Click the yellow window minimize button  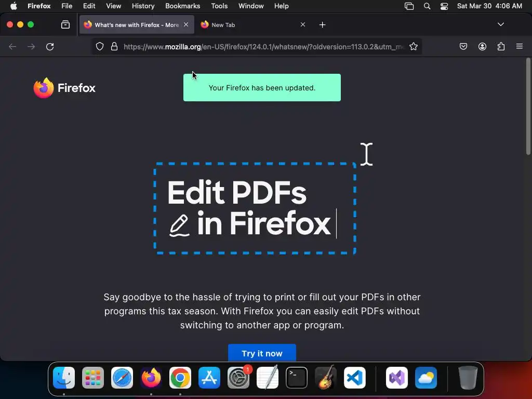pos(20,24)
